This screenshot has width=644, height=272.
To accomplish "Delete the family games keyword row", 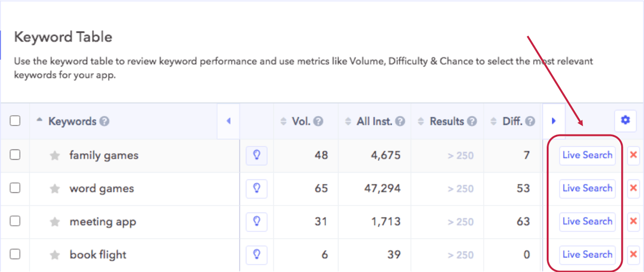I will (x=633, y=155).
